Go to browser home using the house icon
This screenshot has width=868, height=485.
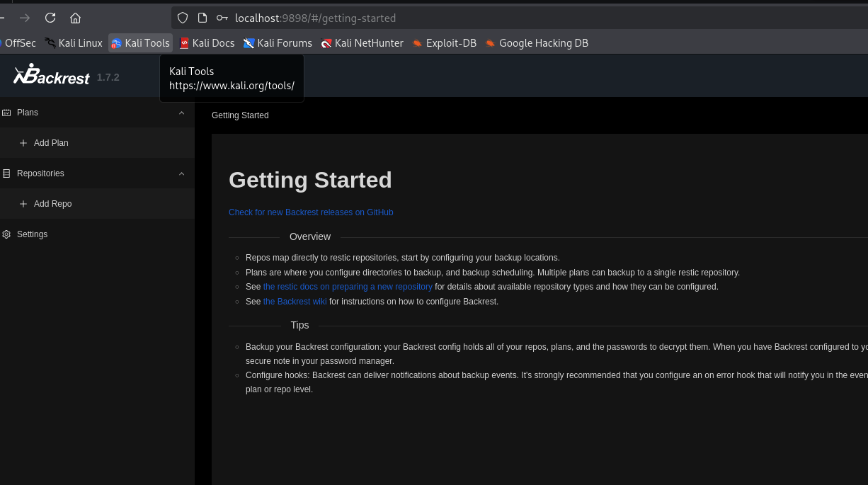point(75,18)
